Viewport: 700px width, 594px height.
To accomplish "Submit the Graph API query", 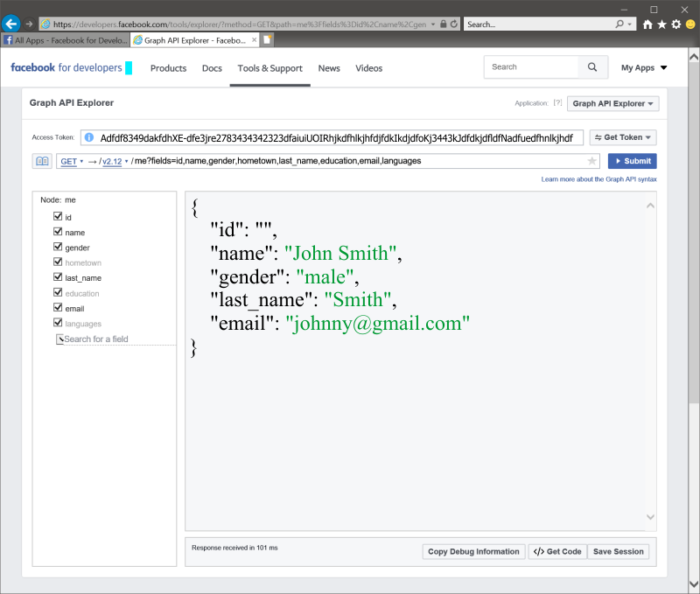I will [632, 161].
